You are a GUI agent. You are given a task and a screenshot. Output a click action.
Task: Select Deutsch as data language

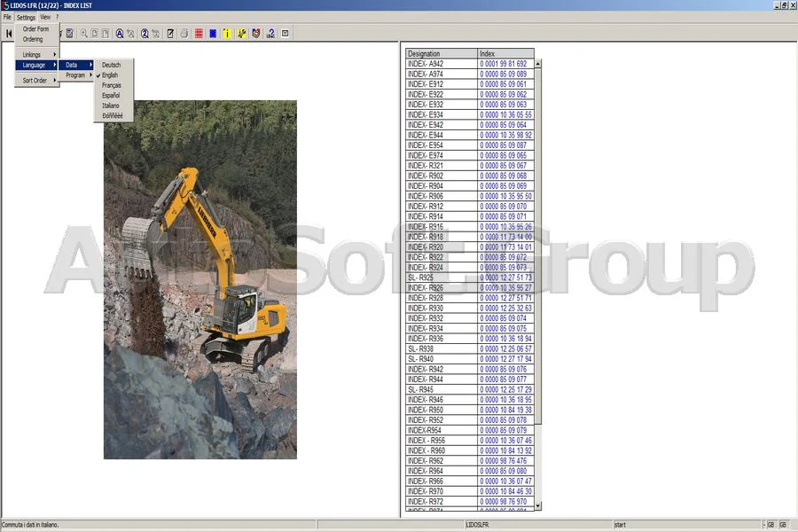pyautogui.click(x=112, y=66)
